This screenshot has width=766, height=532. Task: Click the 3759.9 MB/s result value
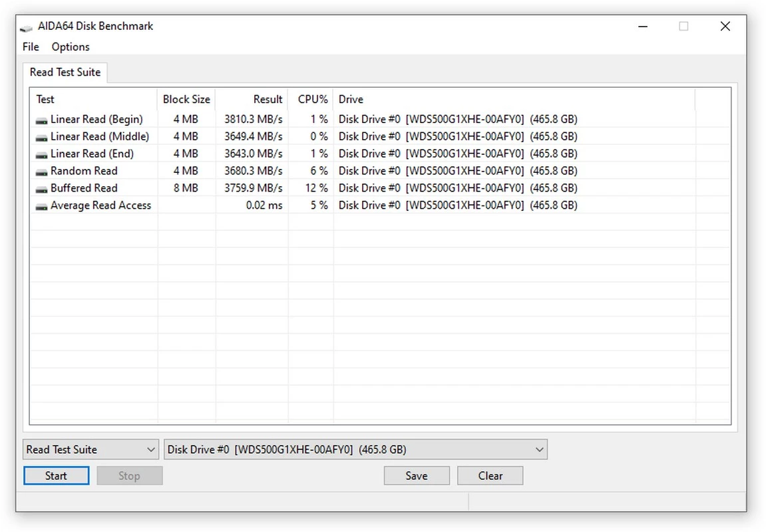coord(253,188)
